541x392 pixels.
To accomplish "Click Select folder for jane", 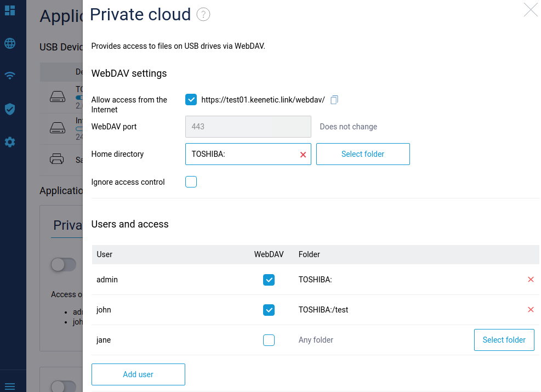I will click(x=504, y=340).
